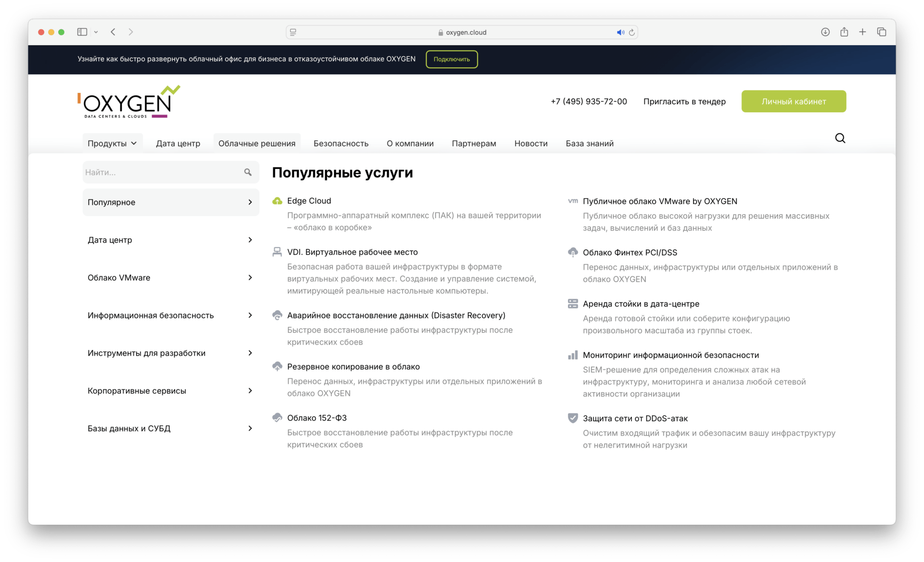Go to База знаний section
The height and width of the screenshot is (562, 924).
point(590,144)
